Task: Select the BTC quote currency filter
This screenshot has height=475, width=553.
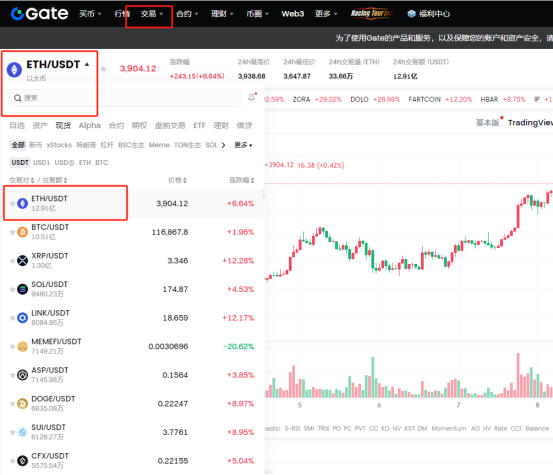Action: click(102, 163)
